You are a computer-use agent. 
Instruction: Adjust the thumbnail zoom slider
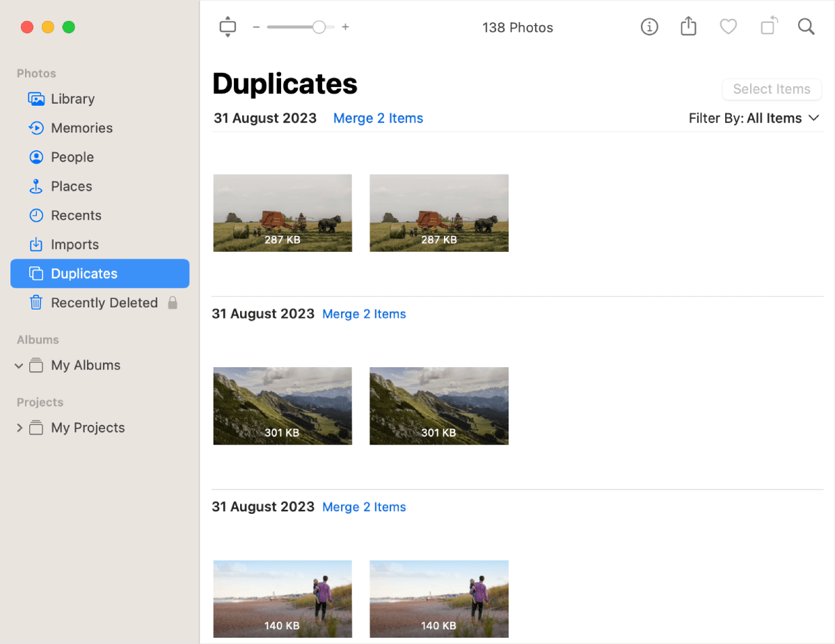pos(319,26)
